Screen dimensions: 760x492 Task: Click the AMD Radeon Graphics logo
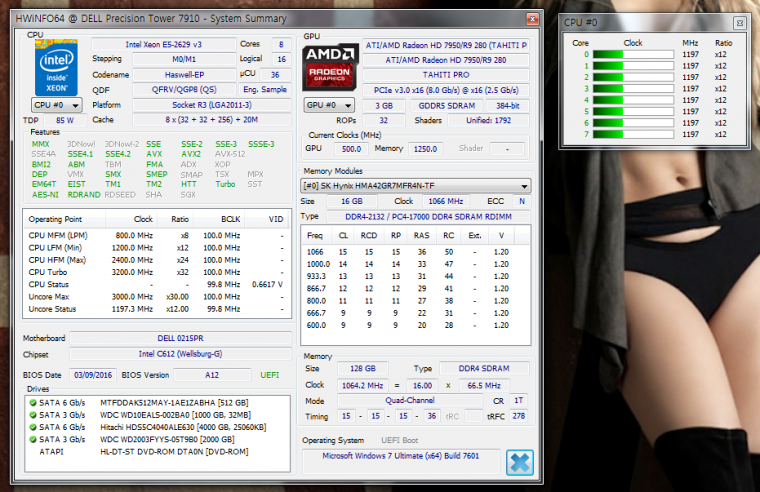330,68
